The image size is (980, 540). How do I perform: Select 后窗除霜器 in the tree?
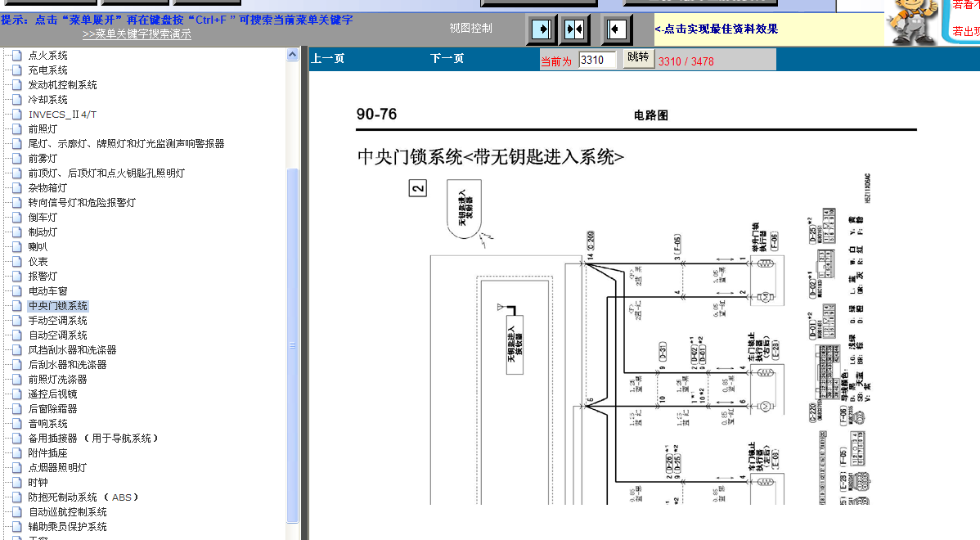point(52,409)
